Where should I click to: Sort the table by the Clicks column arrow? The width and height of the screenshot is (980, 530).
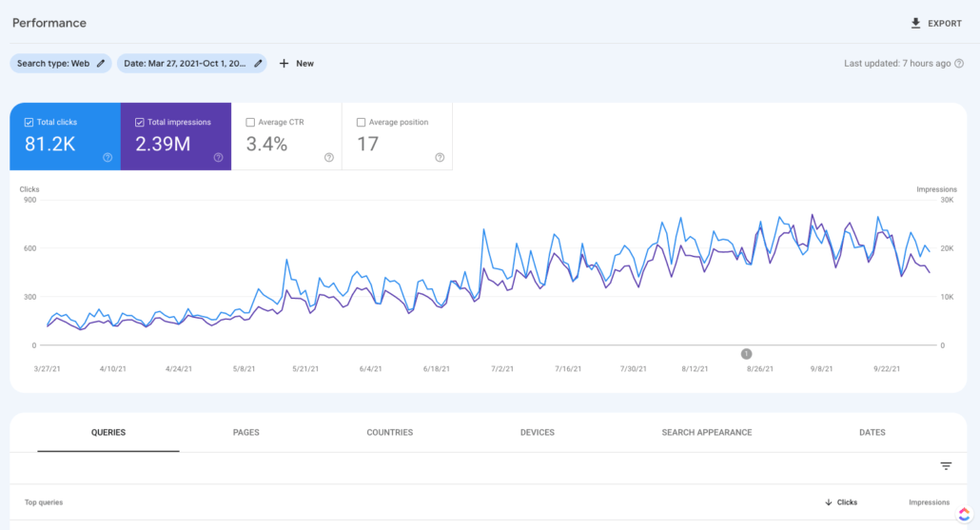coord(828,502)
